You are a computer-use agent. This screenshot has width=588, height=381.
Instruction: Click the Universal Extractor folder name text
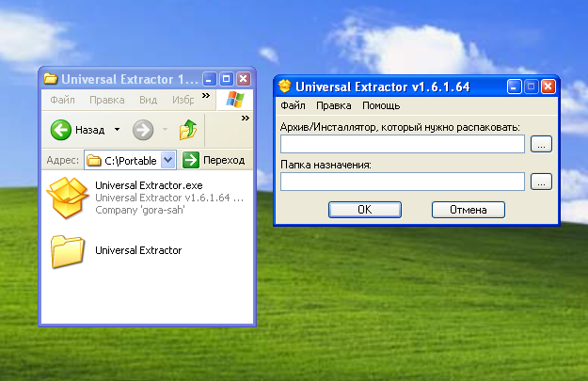click(x=138, y=250)
